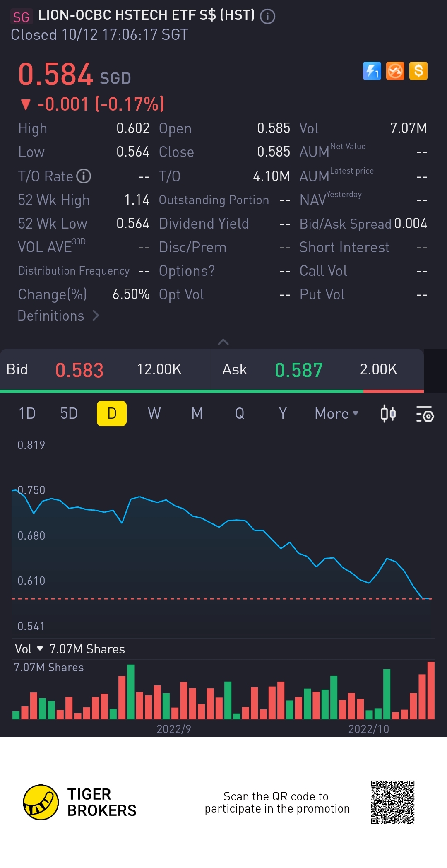Switch to the W weekly tab
Viewport: 447px width, 868px height.
pos(154,413)
